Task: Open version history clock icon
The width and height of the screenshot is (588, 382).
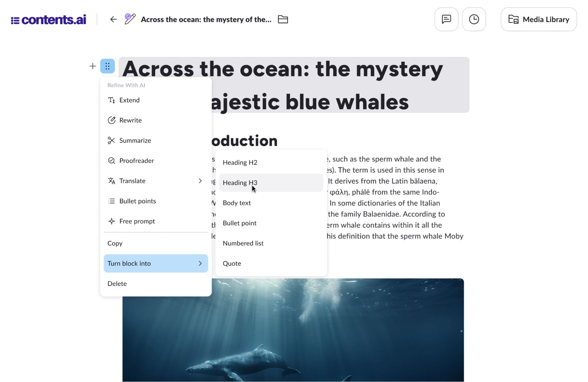Action: [x=474, y=19]
